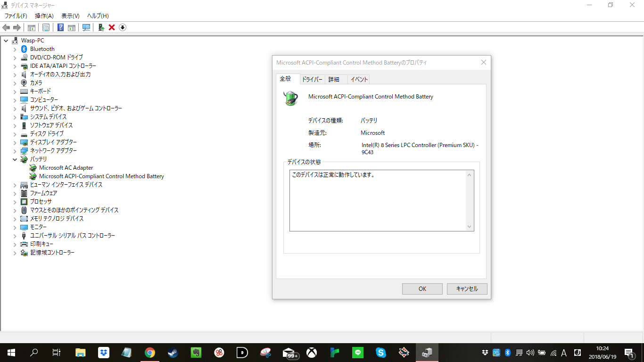644x362 pixels.
Task: Click the blue Help question mark icon
Action: click(x=61, y=27)
